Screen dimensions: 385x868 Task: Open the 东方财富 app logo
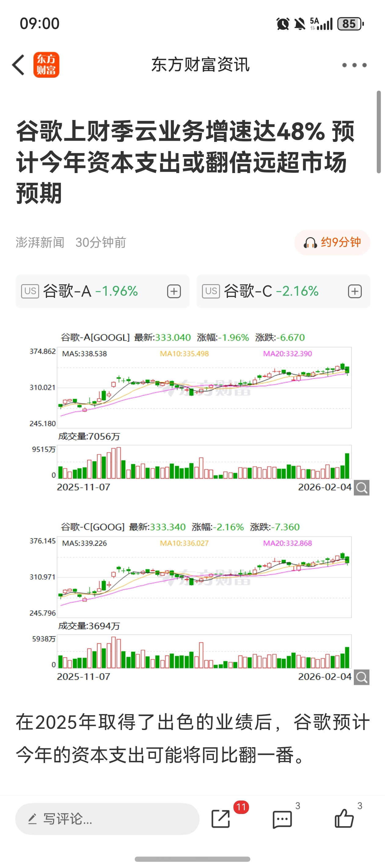(x=46, y=65)
